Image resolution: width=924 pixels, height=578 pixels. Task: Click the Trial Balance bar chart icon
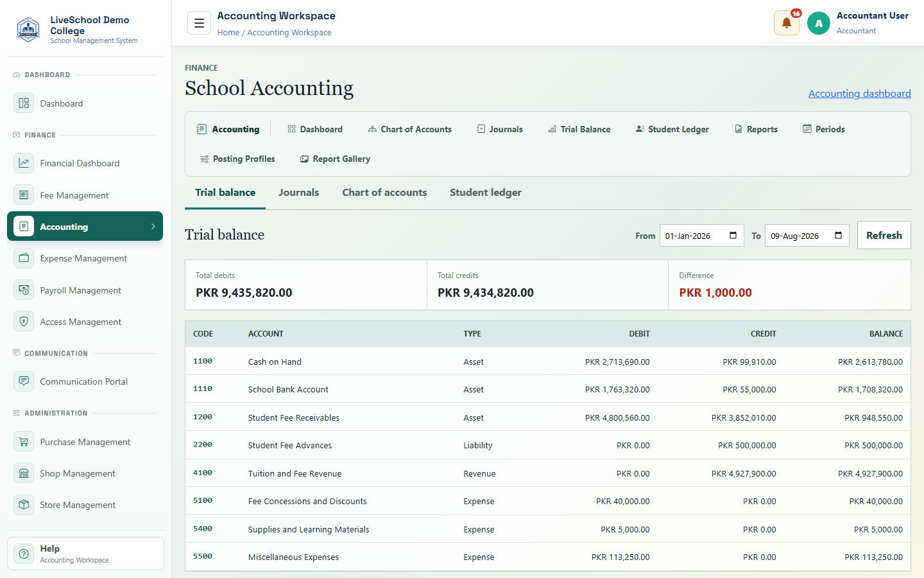(552, 129)
